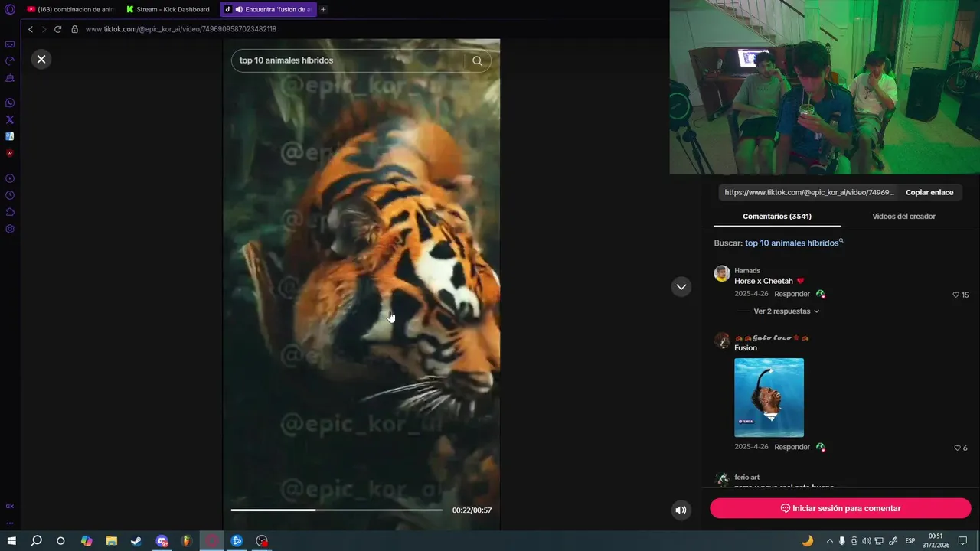Open the Comentarios (3541) tab
The image size is (980, 551).
pyautogui.click(x=776, y=217)
